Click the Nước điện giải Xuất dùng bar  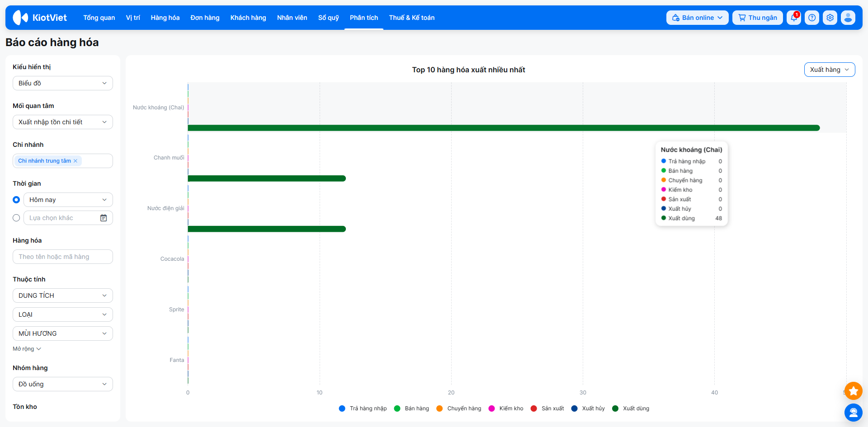click(267, 229)
